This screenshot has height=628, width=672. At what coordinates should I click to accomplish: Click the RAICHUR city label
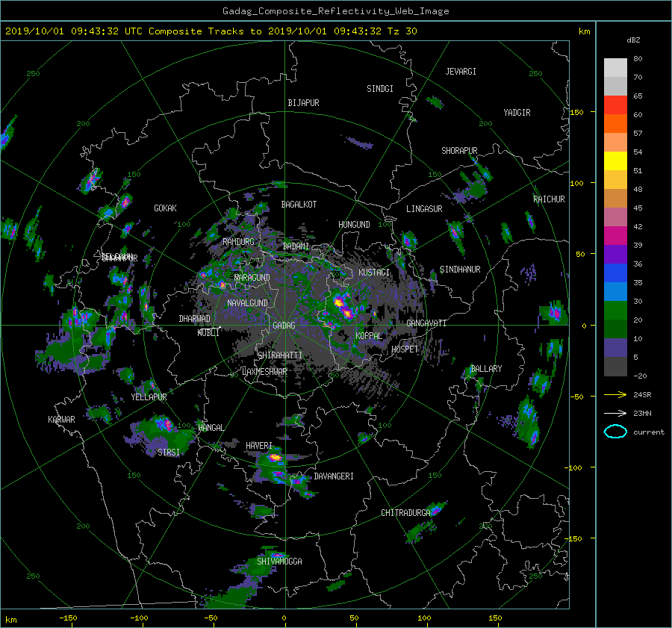click(549, 199)
